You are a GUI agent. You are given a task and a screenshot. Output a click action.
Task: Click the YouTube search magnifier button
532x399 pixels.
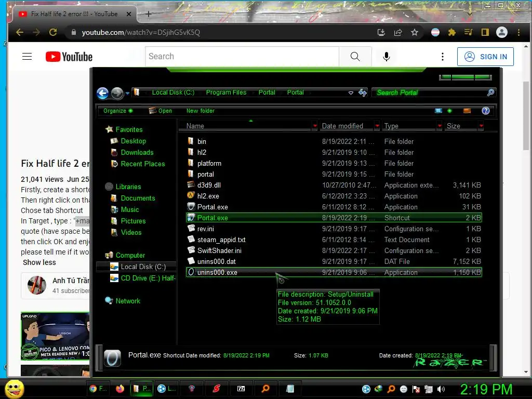click(355, 56)
